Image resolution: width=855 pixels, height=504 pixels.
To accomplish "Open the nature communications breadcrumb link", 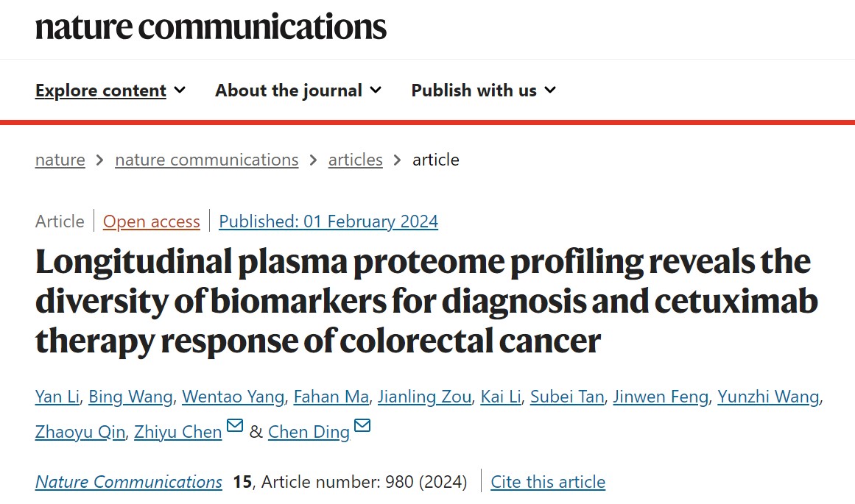I will coord(207,160).
